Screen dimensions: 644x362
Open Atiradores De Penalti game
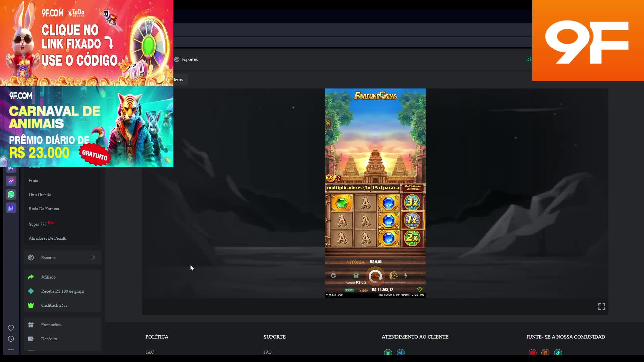pos(48,238)
